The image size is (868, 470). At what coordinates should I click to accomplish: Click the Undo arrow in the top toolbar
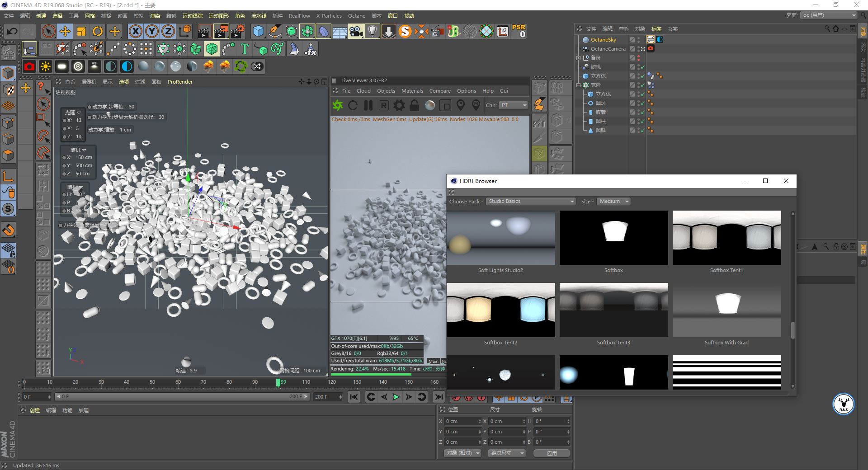pos(12,31)
